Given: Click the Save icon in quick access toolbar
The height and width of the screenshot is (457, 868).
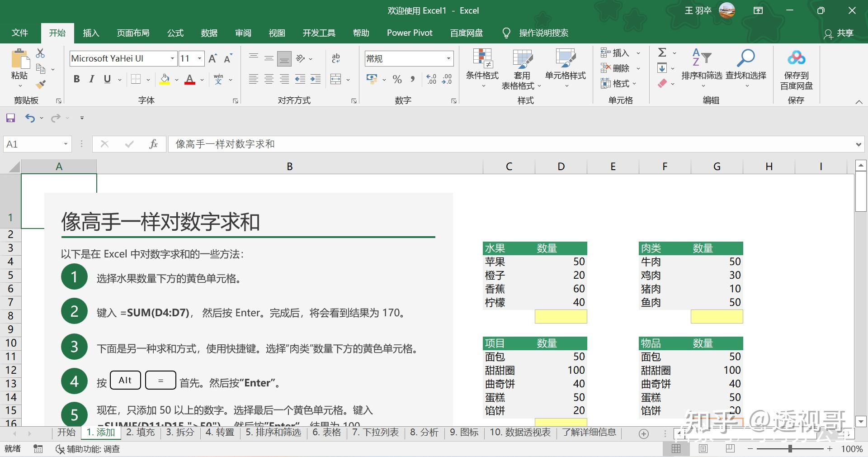Looking at the screenshot, I should (x=10, y=118).
